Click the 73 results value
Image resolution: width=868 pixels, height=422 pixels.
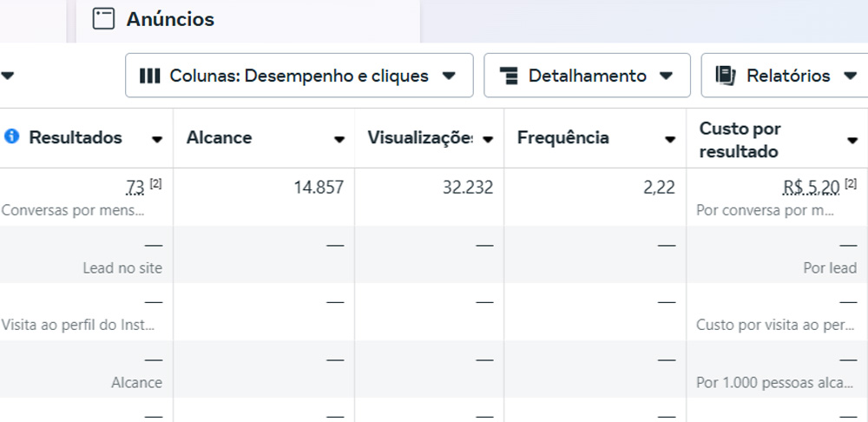coord(135,188)
